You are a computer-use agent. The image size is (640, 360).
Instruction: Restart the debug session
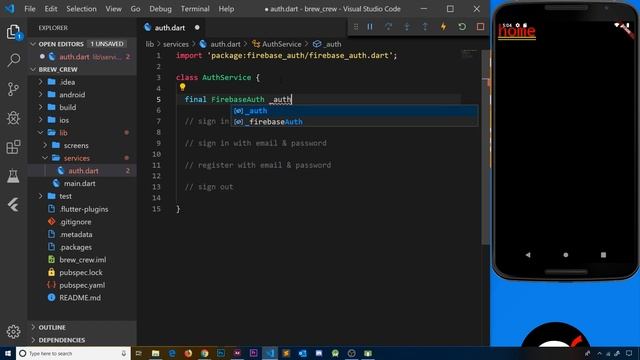coord(462,27)
